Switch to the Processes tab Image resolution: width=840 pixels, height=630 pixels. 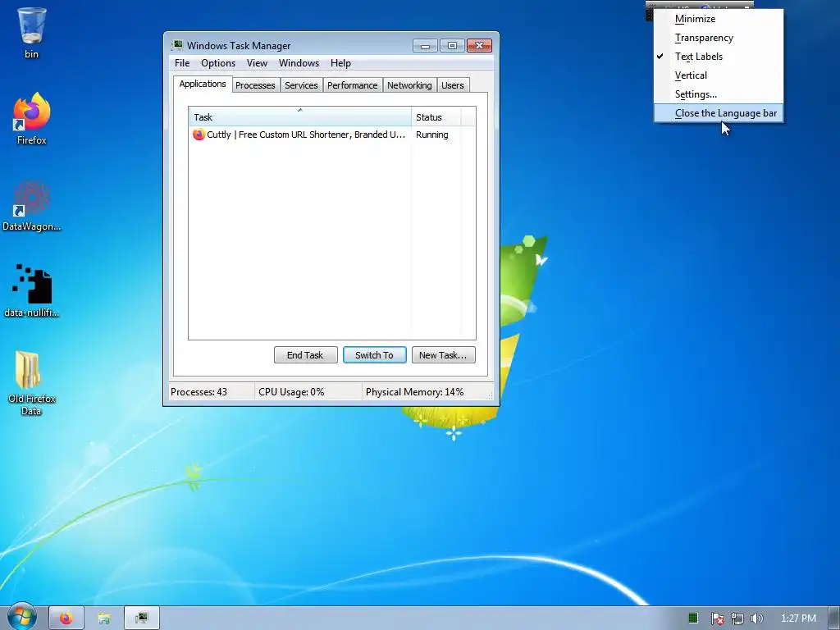pos(255,85)
